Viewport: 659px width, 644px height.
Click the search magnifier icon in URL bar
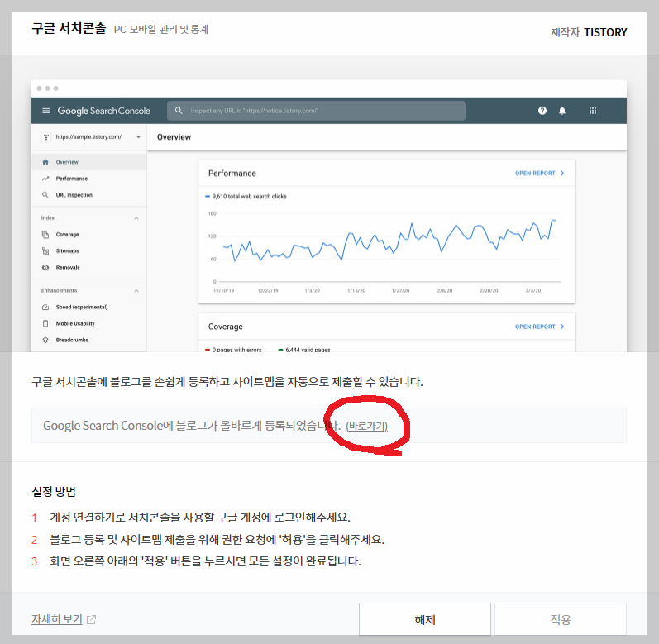click(x=179, y=111)
